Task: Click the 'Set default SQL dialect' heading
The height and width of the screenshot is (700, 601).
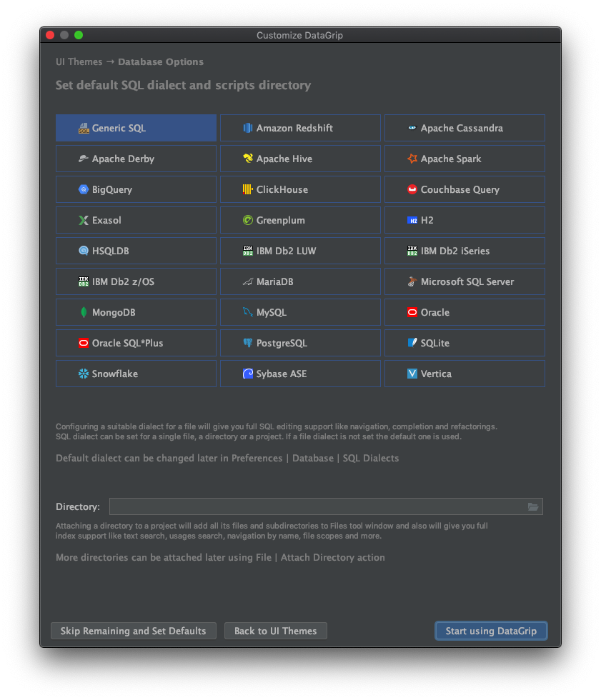Action: click(x=183, y=85)
